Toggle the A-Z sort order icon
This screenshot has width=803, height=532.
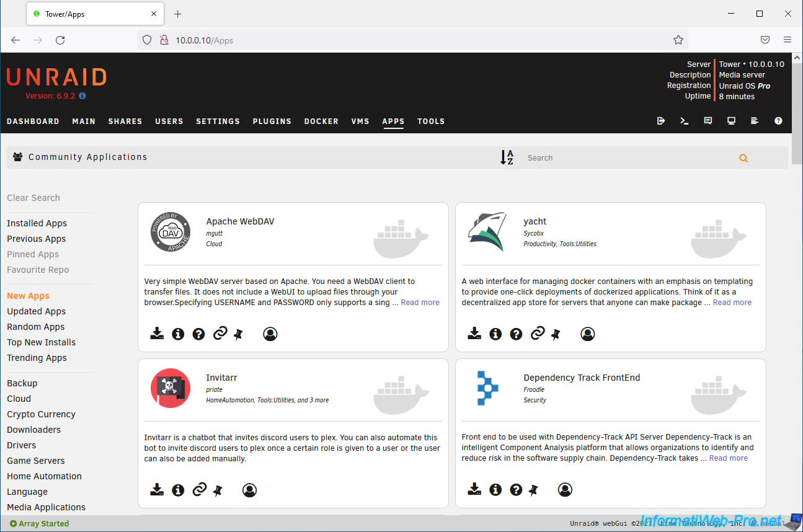click(x=507, y=157)
